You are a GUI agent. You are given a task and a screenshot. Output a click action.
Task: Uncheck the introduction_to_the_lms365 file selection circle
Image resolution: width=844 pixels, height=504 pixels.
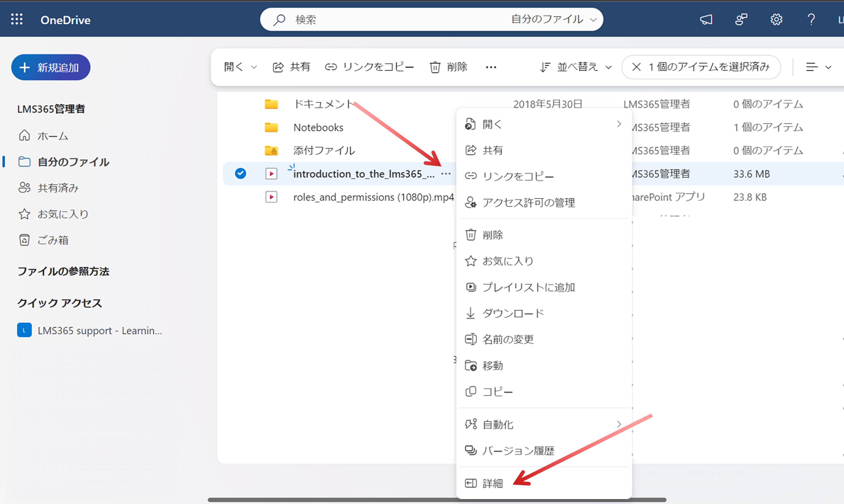pos(241,173)
